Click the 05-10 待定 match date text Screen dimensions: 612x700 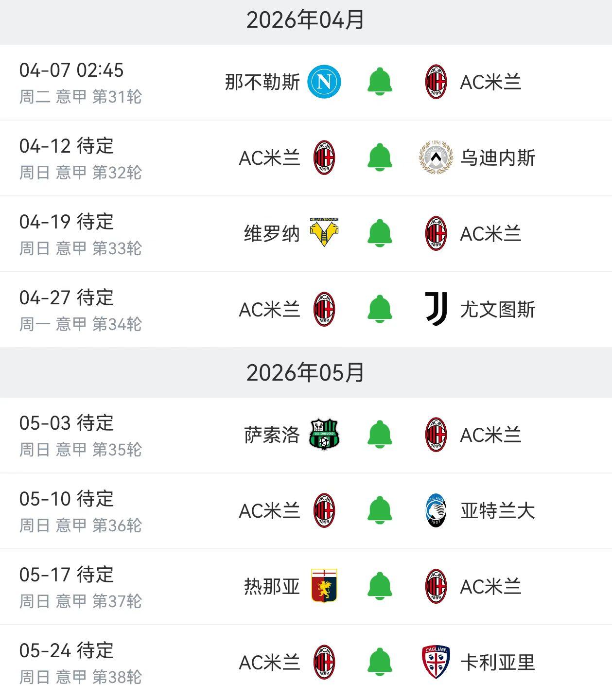(x=67, y=498)
